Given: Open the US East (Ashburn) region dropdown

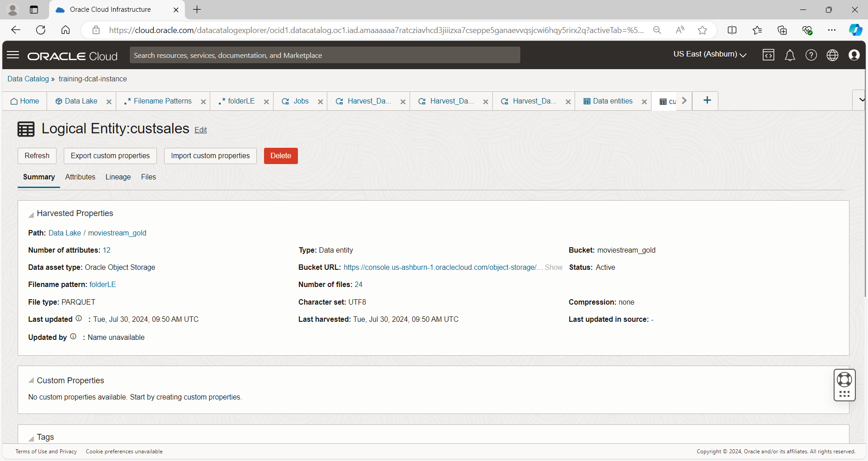Looking at the screenshot, I should (710, 54).
